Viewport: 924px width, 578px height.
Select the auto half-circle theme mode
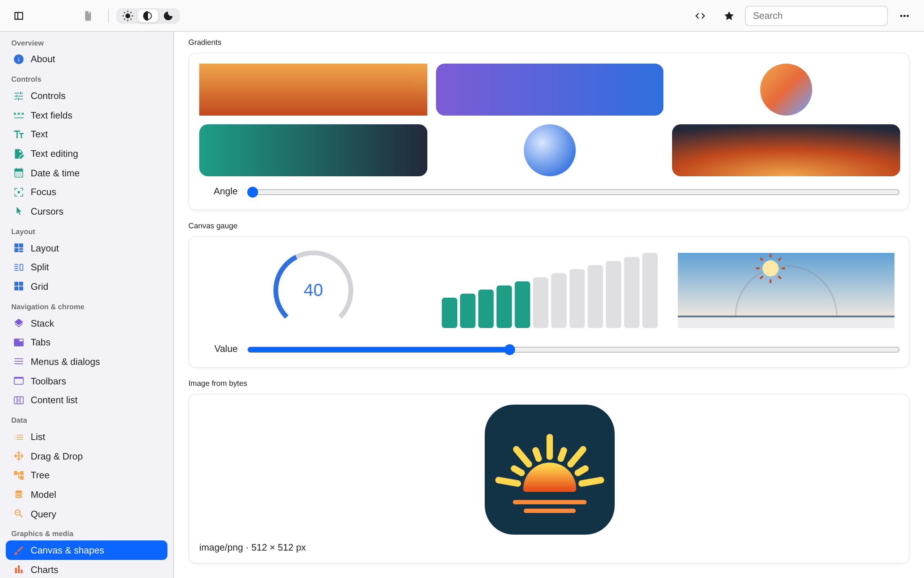(x=148, y=16)
